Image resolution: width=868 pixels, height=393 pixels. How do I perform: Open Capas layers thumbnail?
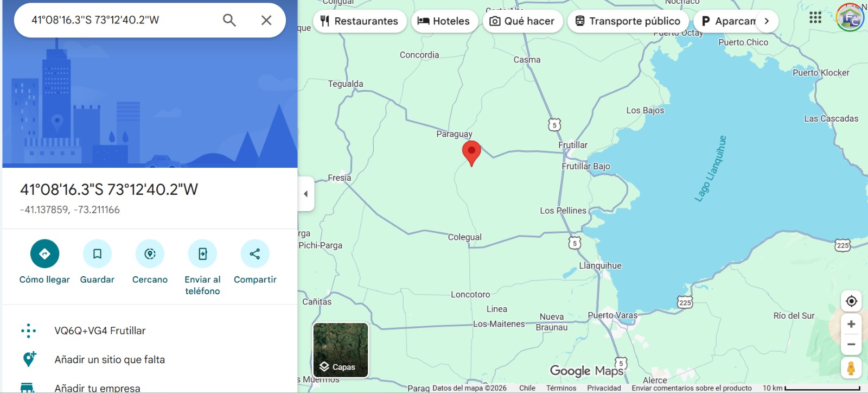(341, 350)
